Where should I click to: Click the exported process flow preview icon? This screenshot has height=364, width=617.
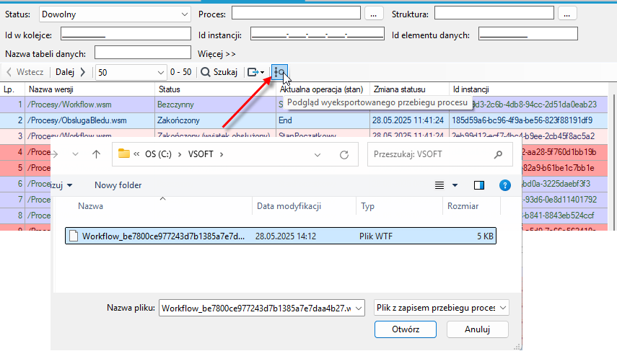point(279,72)
